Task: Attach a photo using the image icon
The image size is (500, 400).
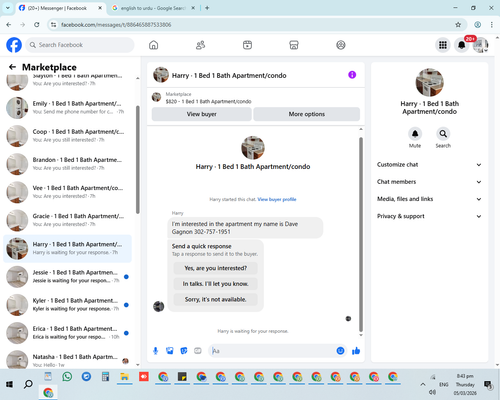Action: [170, 351]
